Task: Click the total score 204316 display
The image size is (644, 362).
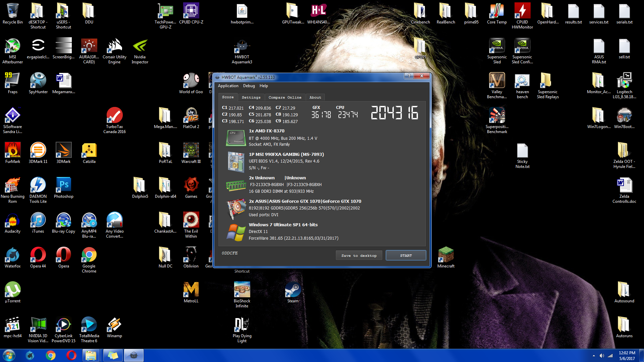Action: tap(394, 113)
